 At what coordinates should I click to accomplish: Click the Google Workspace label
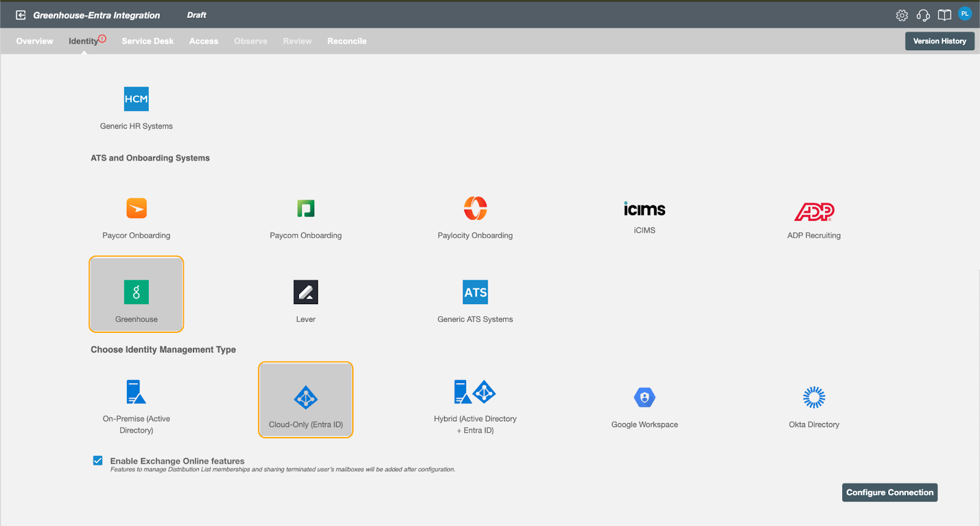tap(644, 424)
